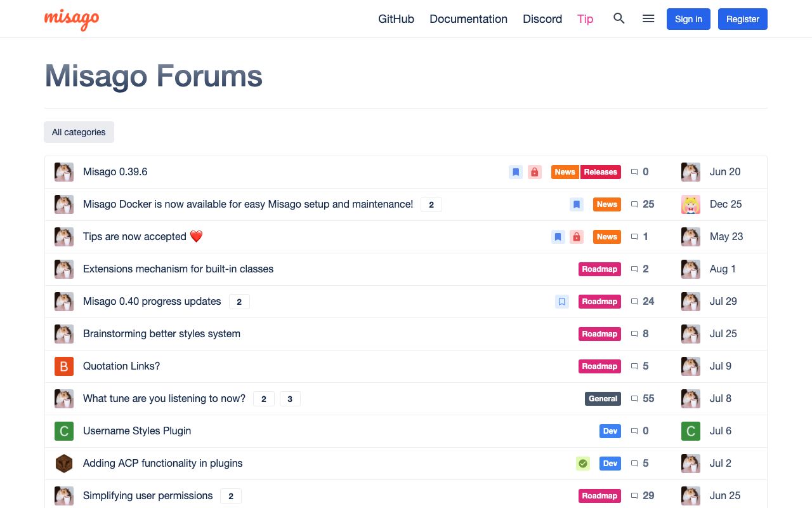812x508 pixels.
Task: Go to page 3 of What tune thread
Action: tap(290, 399)
